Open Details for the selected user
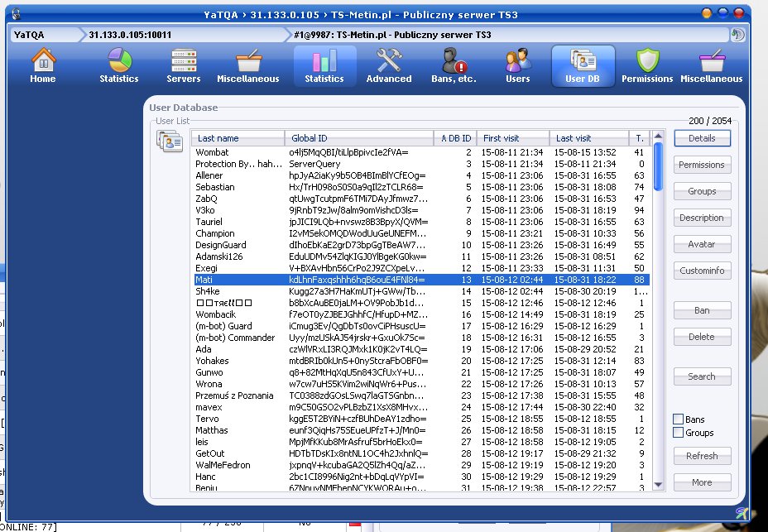768x532 pixels. click(x=703, y=138)
